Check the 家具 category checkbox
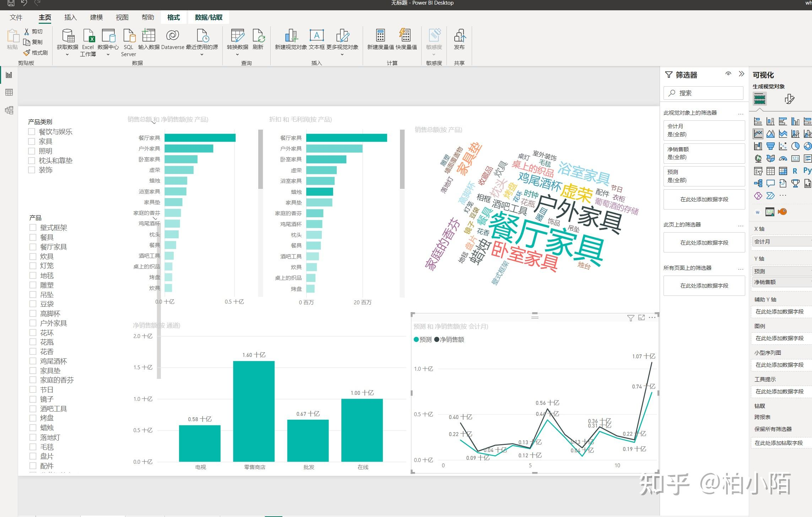 tap(32, 141)
